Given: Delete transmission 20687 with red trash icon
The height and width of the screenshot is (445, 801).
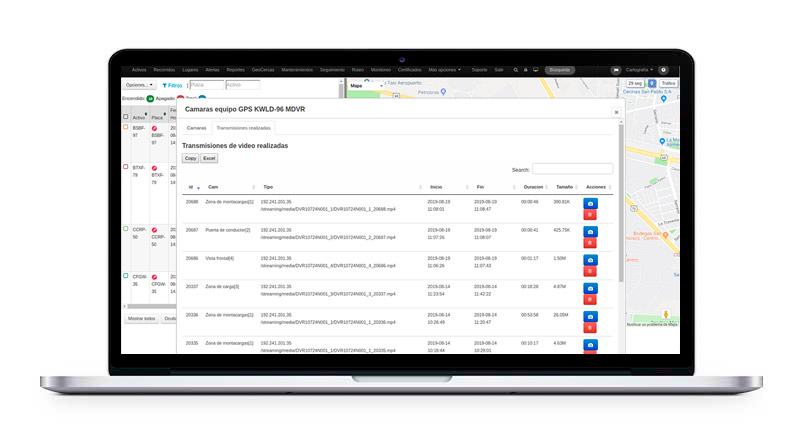Looking at the screenshot, I should point(590,243).
